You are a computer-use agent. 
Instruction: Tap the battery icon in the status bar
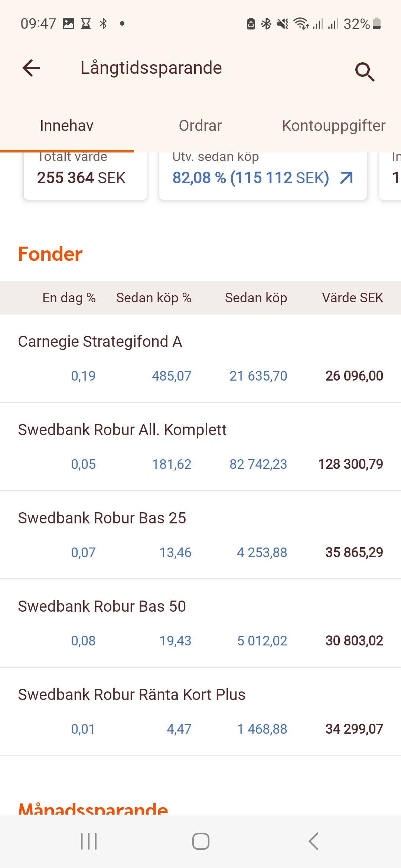pyautogui.click(x=377, y=24)
